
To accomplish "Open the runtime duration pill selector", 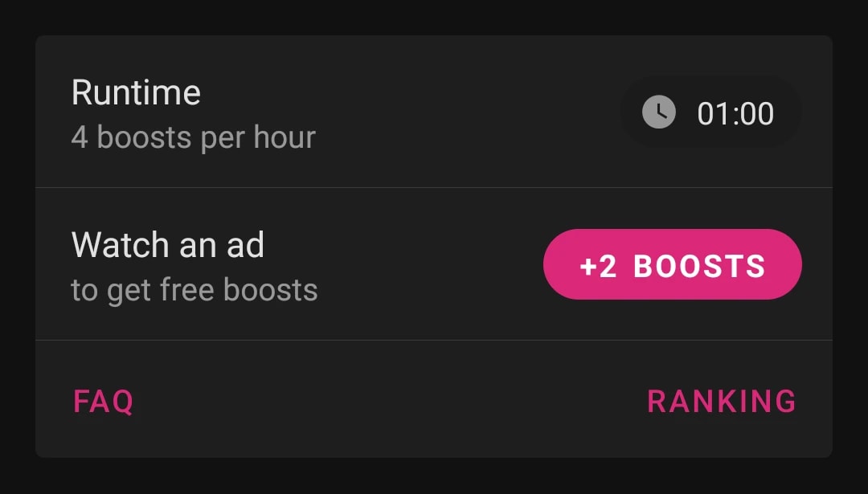I will 711,112.
